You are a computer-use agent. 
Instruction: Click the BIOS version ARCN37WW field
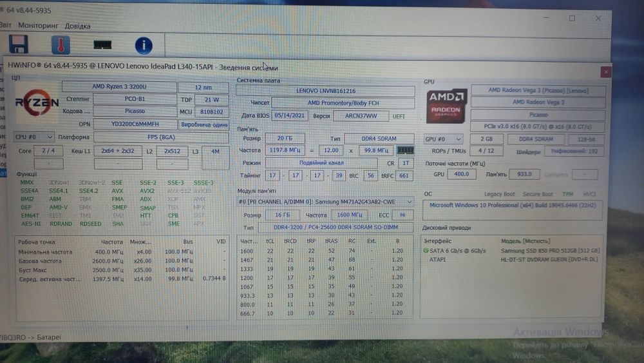pyautogui.click(x=361, y=116)
